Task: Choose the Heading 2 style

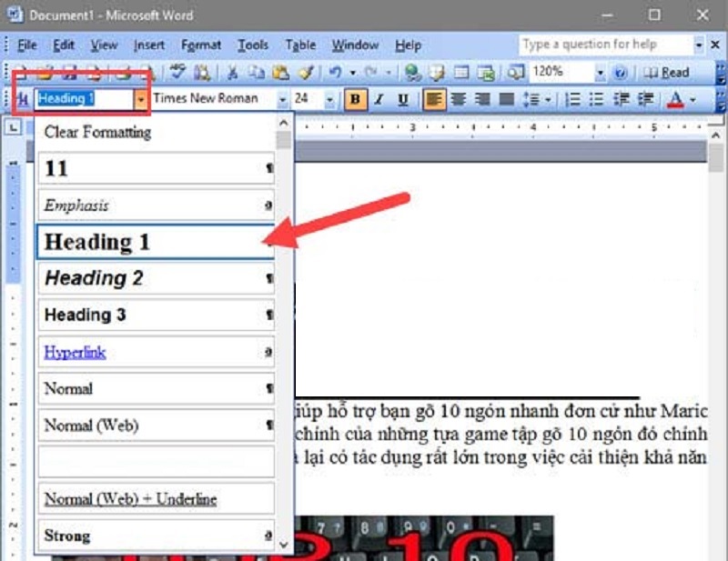Action: pyautogui.click(x=156, y=278)
